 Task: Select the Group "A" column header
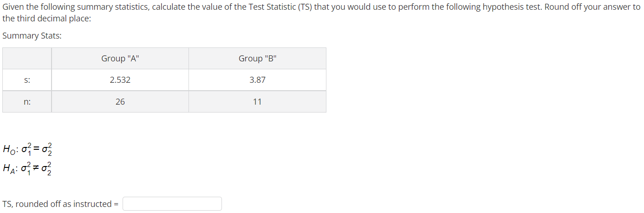point(120,59)
